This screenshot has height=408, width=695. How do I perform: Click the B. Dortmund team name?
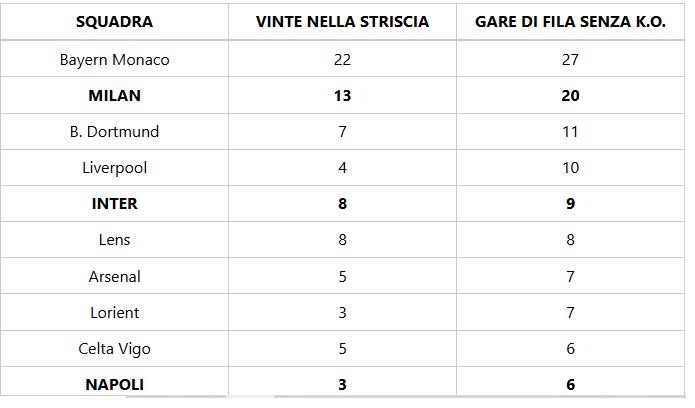pos(114,132)
